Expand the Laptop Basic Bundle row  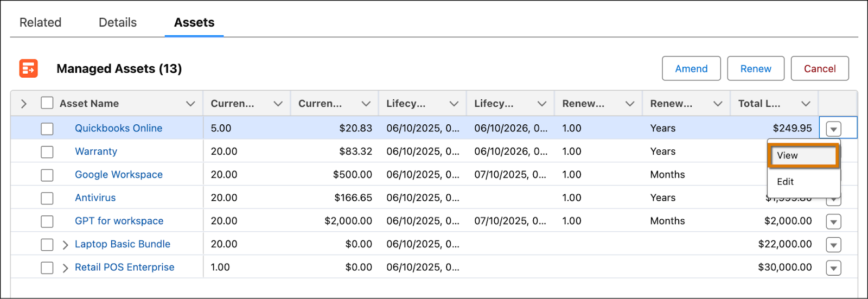tap(65, 245)
